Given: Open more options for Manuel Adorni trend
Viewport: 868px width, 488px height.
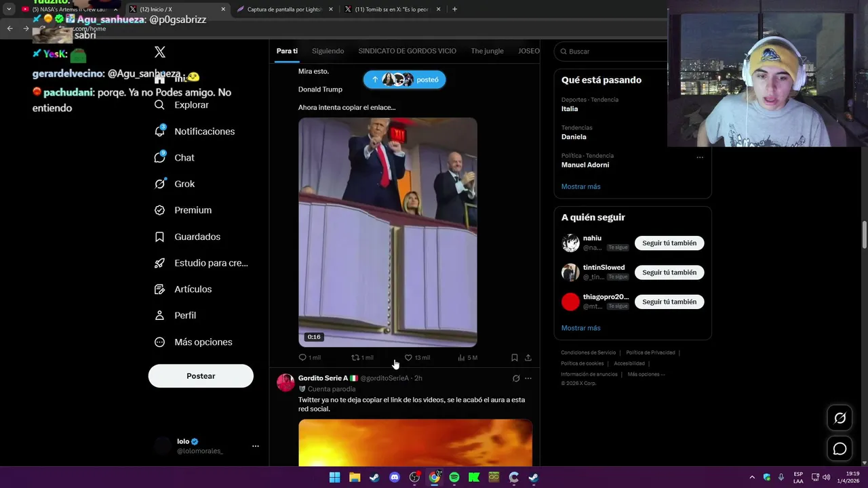Looking at the screenshot, I should [x=700, y=157].
